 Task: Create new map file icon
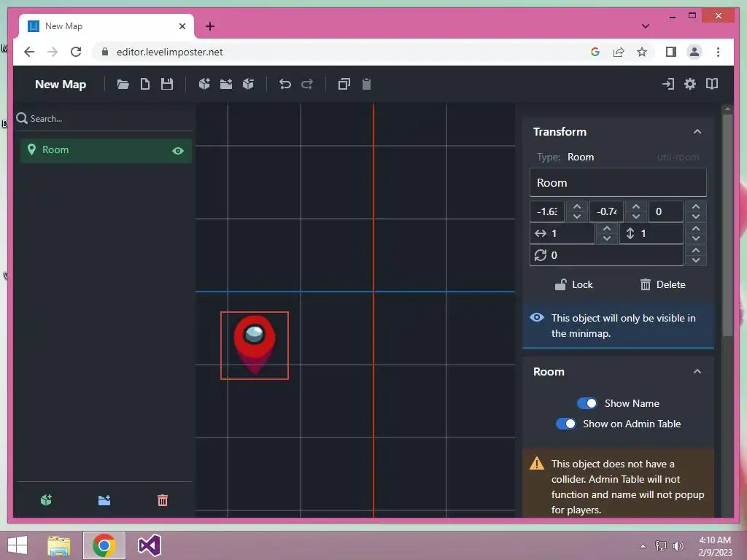(x=145, y=85)
